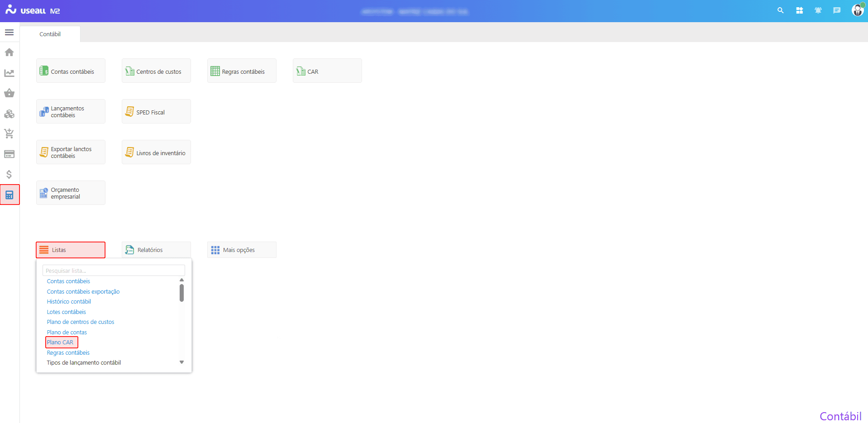Screen dimensions: 868x423
Task: Open the SPED Fiscal tile
Action: (x=156, y=112)
